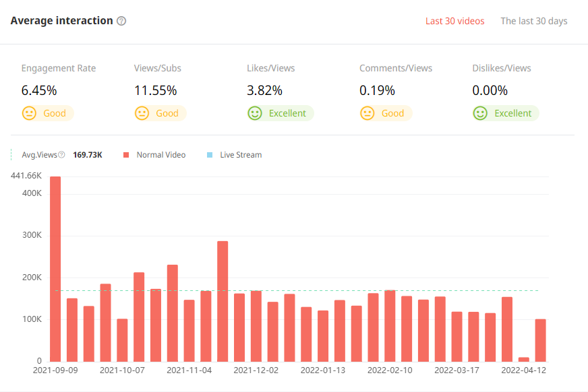Viewport: 588px width, 392px height.
Task: Click the 2022-04-12 bar in chart
Action: (541, 340)
